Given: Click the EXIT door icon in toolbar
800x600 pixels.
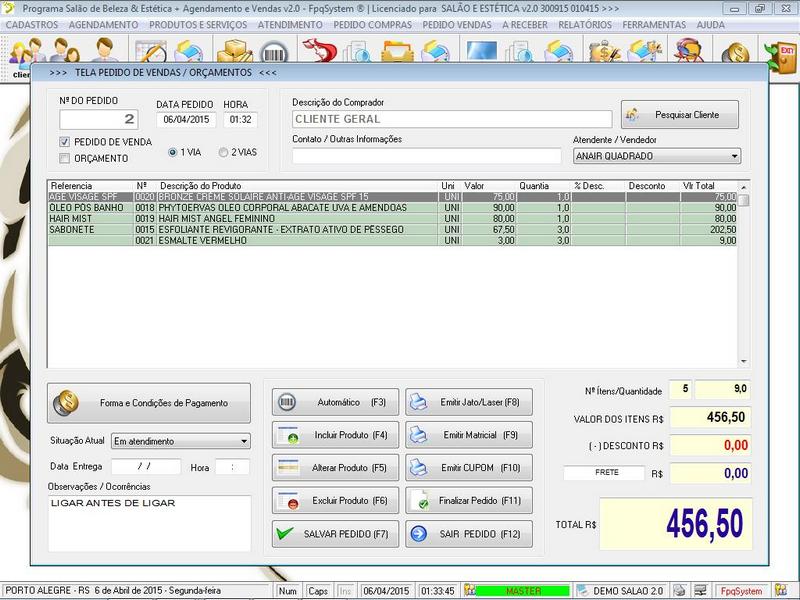Looking at the screenshot, I should (779, 54).
